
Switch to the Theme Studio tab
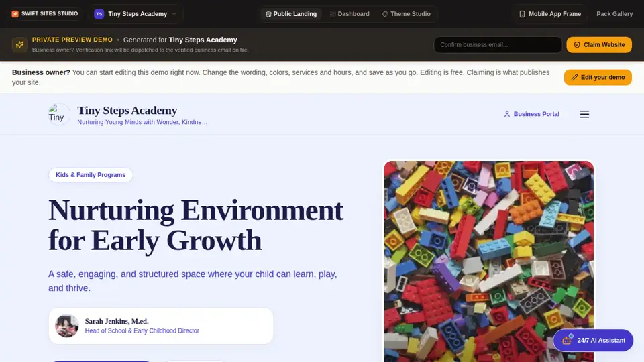click(x=407, y=14)
